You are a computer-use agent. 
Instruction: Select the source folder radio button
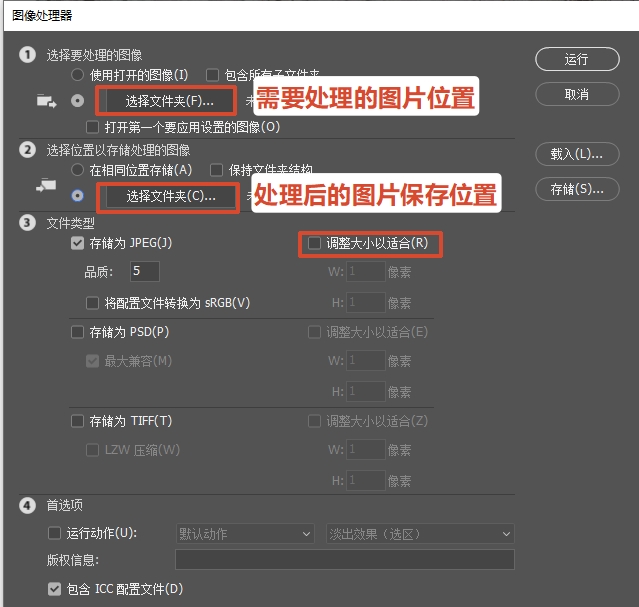(x=77, y=101)
